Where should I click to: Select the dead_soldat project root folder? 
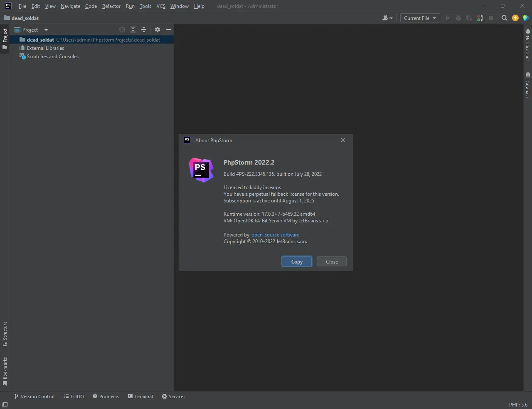coord(91,40)
